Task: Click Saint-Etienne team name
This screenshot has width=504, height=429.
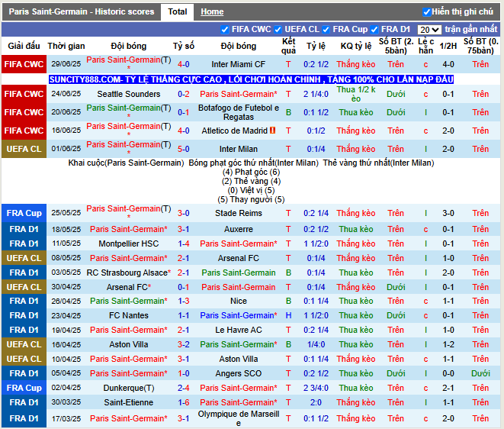Action: click(129, 402)
